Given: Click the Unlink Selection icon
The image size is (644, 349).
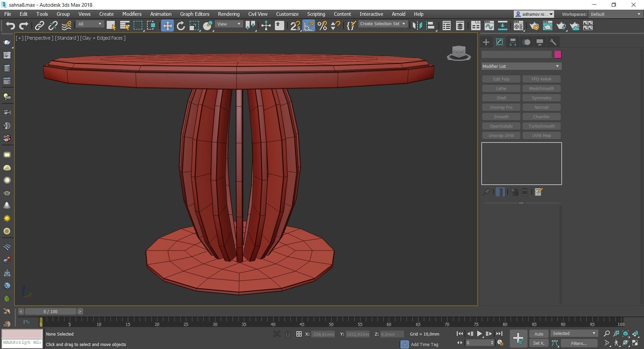Looking at the screenshot, I should pyautogui.click(x=53, y=26).
